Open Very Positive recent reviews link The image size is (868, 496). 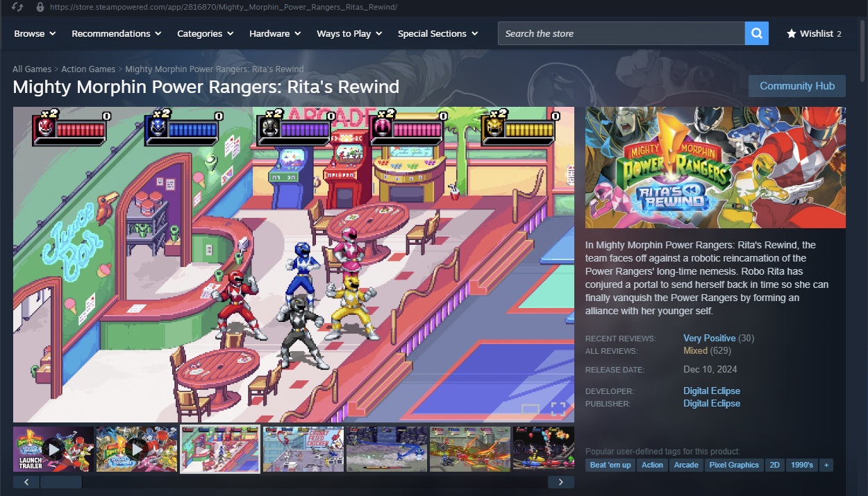709,339
